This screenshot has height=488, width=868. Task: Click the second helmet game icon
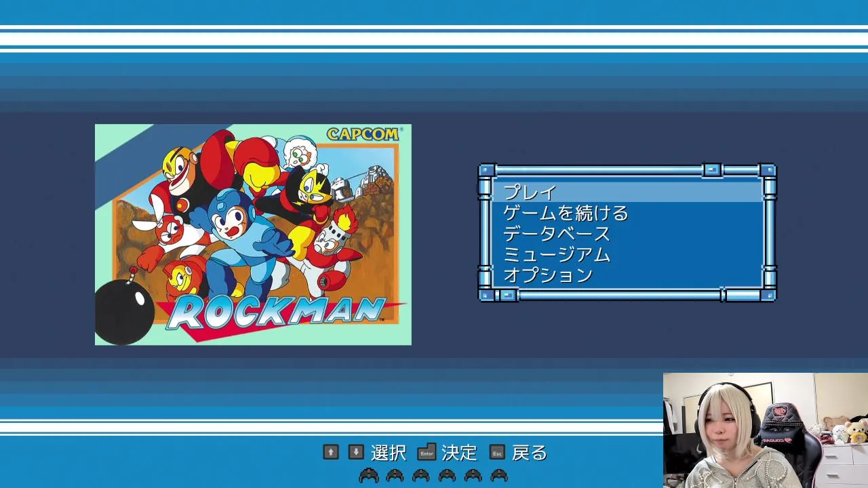(395, 475)
